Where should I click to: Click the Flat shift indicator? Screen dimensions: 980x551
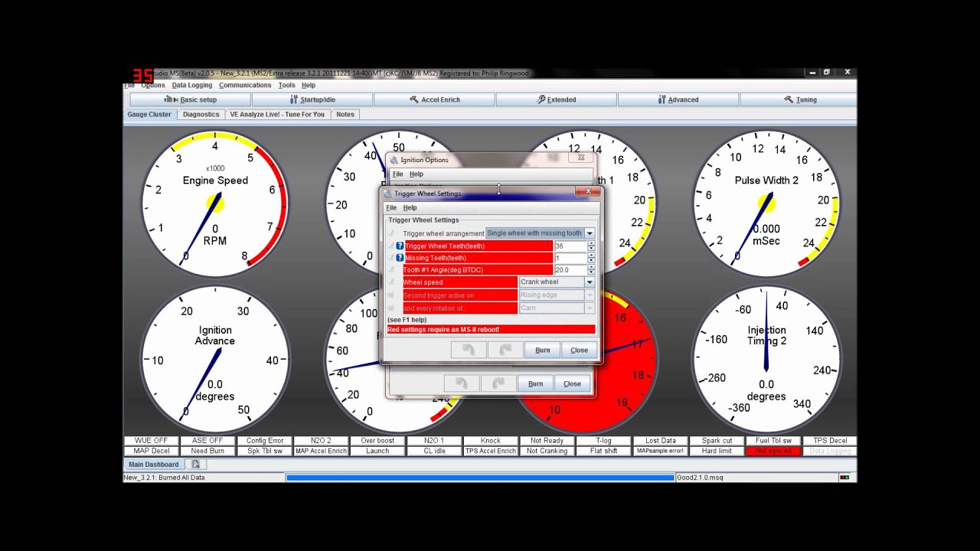point(604,451)
